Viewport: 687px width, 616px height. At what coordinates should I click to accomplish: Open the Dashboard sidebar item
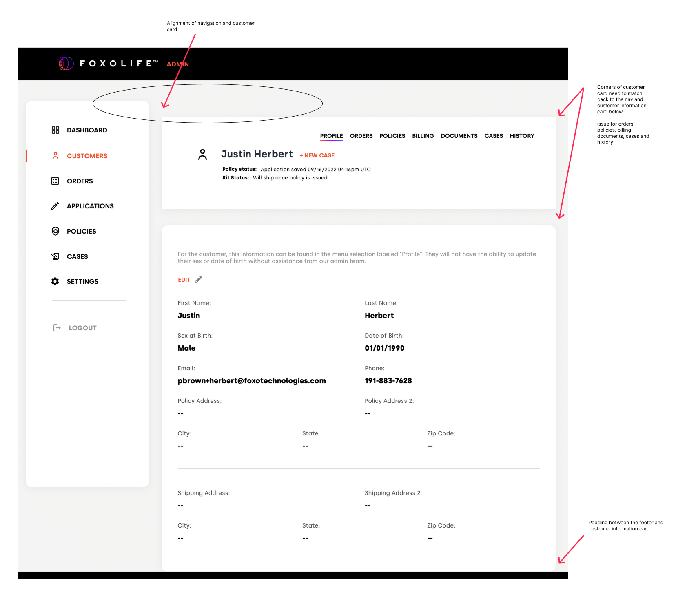pyautogui.click(x=87, y=130)
